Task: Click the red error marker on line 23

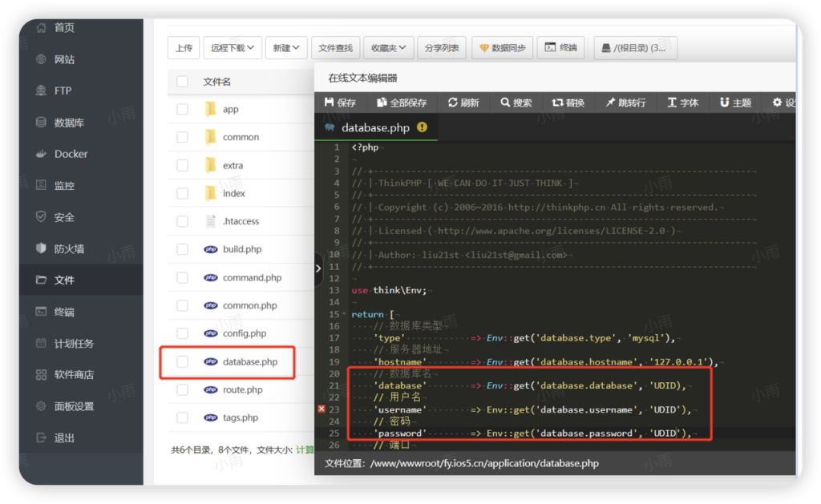Action: click(322, 409)
